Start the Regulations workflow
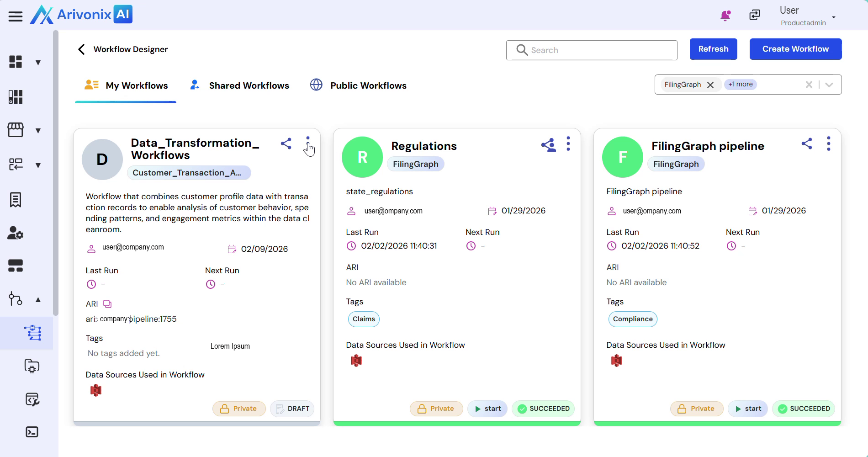The width and height of the screenshot is (868, 457). click(488, 409)
